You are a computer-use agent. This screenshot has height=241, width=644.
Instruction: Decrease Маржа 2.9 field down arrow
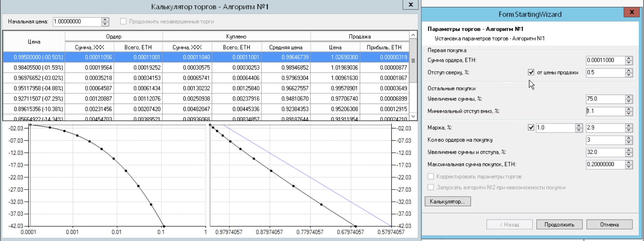629,130
